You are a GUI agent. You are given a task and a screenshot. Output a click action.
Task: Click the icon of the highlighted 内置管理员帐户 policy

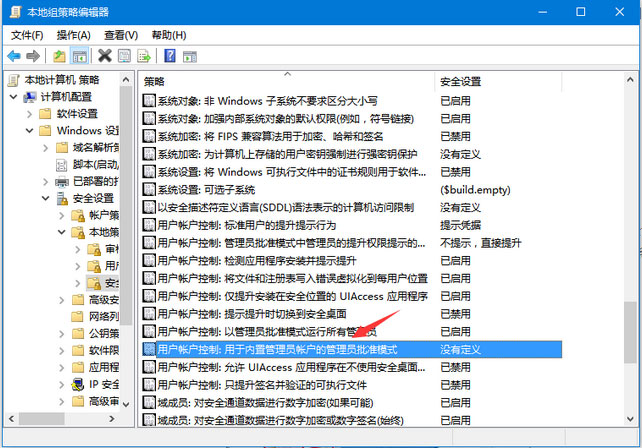(x=149, y=349)
